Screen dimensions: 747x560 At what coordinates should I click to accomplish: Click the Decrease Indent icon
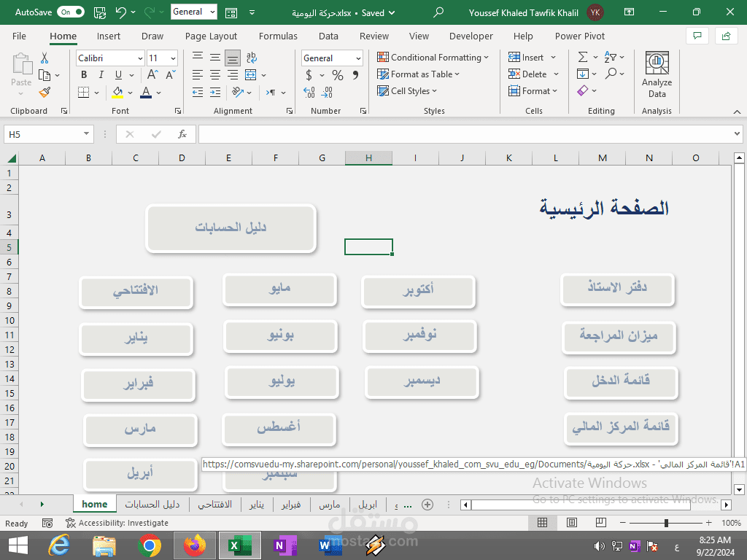[x=198, y=92]
